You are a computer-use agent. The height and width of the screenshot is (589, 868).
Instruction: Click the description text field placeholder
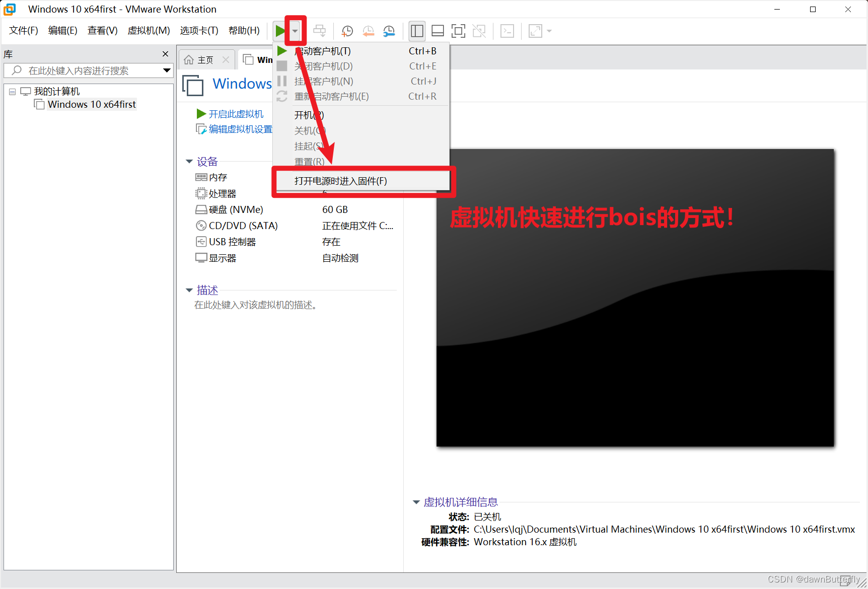click(257, 305)
